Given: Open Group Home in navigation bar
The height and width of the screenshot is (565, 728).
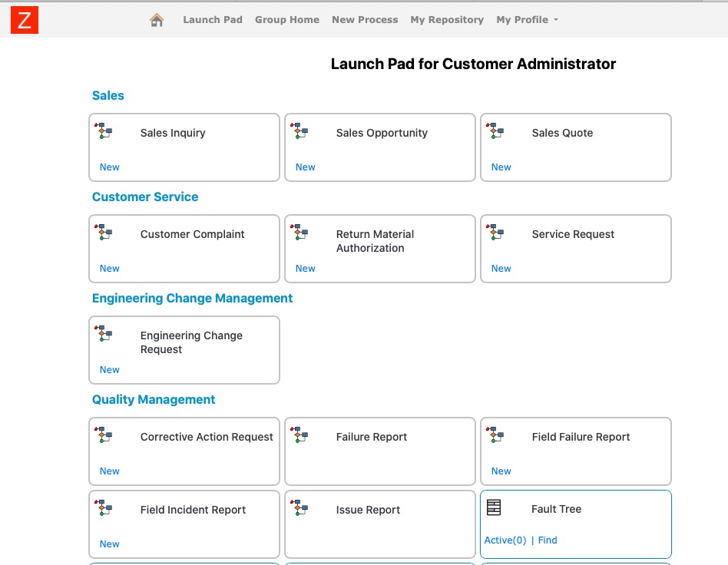Looking at the screenshot, I should click(287, 19).
